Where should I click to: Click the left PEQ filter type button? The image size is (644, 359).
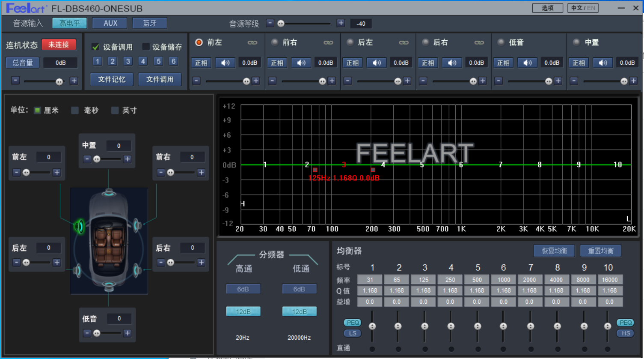click(353, 323)
